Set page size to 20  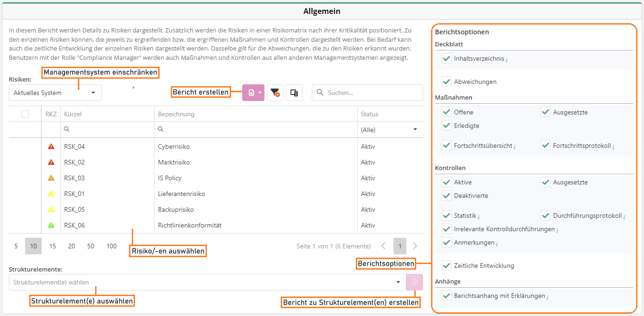71,246
